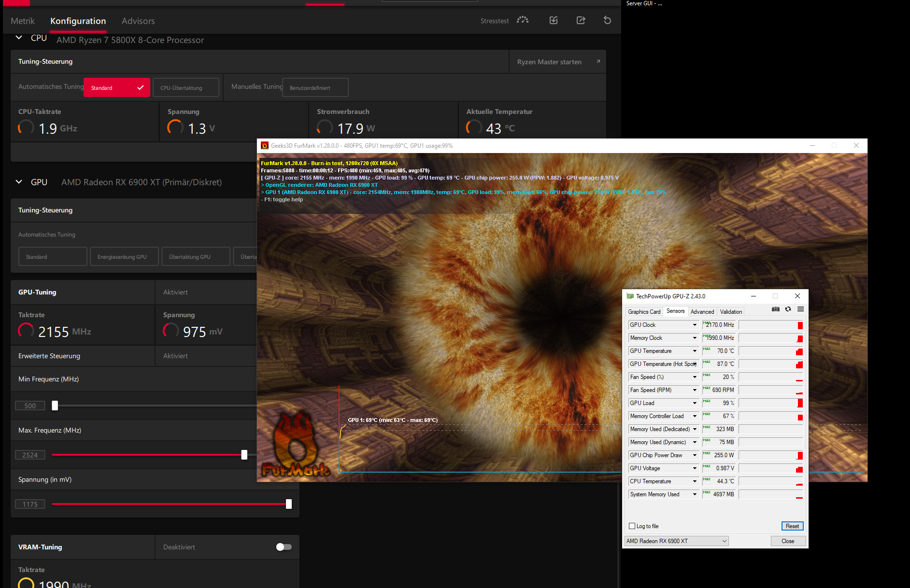Open Memory Used (Dedicated) dropdown
910x588 pixels.
pos(695,429)
